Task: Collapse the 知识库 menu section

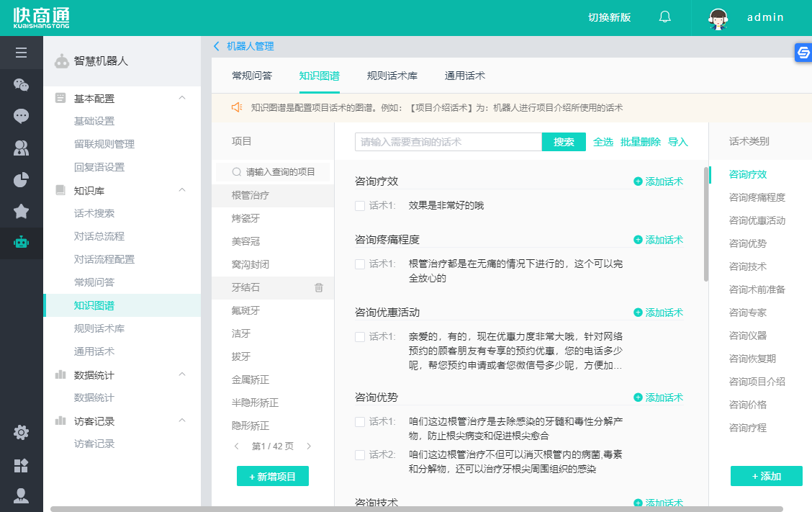Action: coord(182,190)
